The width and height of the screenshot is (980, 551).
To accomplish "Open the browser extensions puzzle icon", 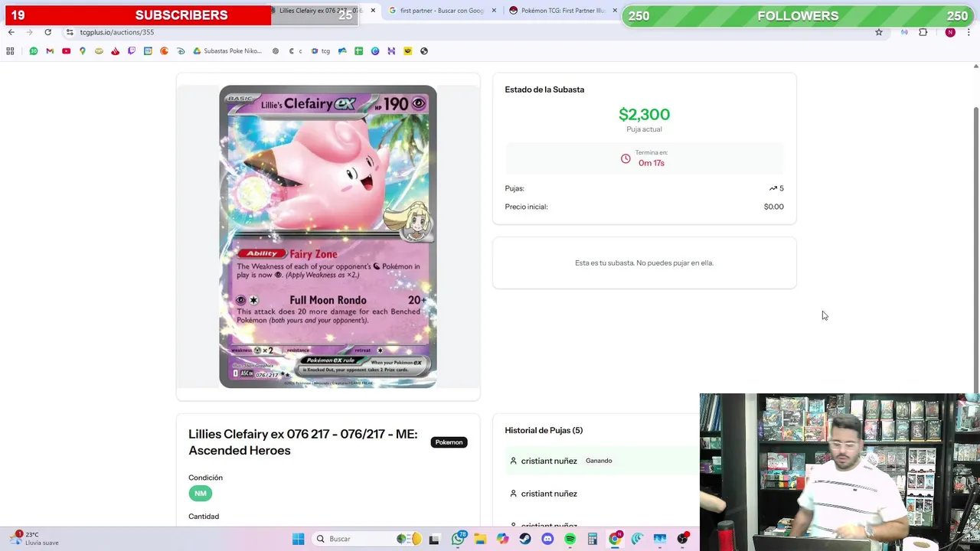I will 923,32.
